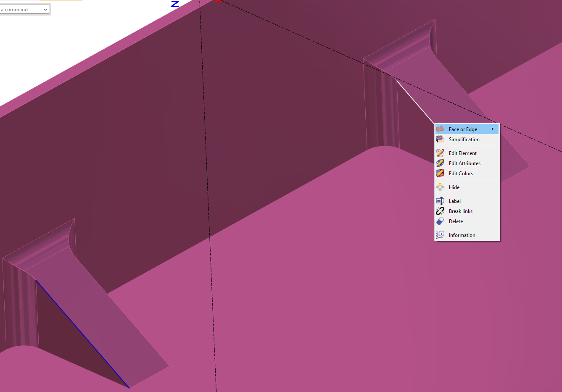This screenshot has height=392, width=562.
Task: Click the Break links chain icon
Action: [440, 211]
